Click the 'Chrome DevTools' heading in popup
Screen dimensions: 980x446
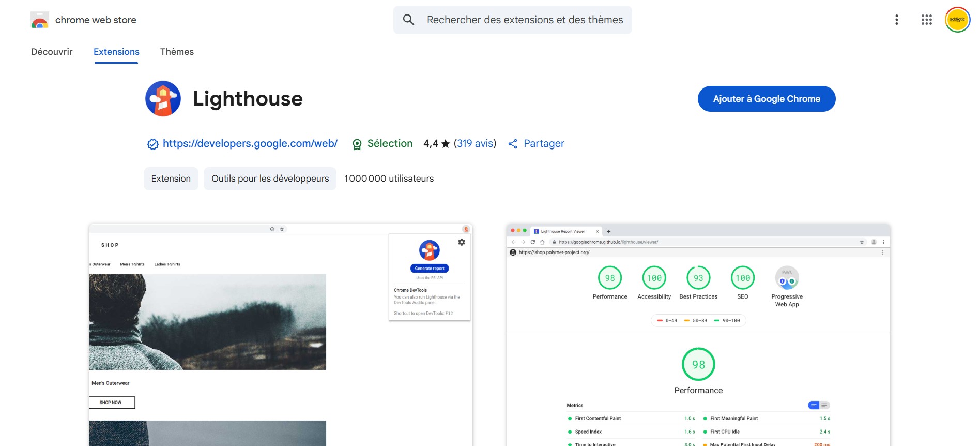tap(410, 290)
